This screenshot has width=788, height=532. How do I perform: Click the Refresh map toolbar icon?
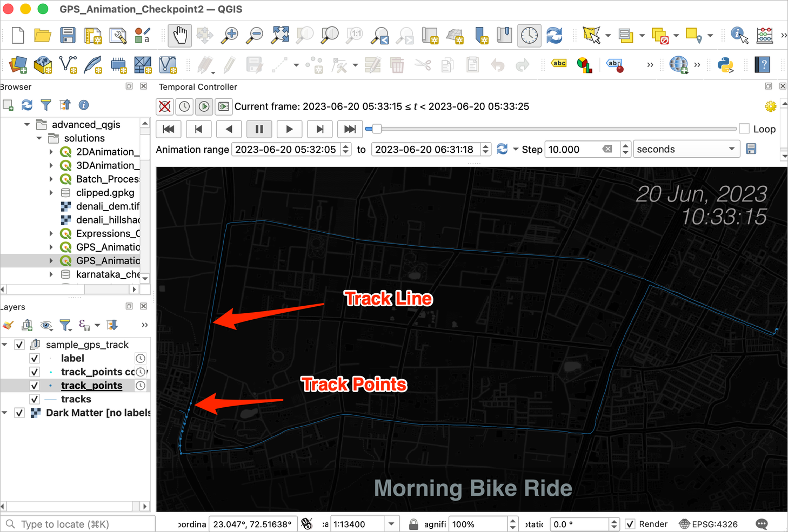(x=554, y=36)
